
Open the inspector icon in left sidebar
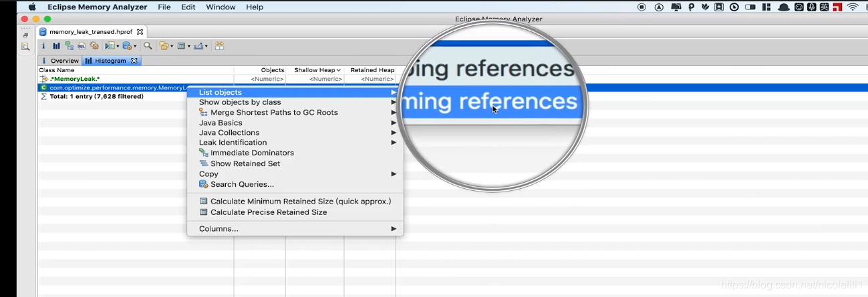(x=25, y=47)
